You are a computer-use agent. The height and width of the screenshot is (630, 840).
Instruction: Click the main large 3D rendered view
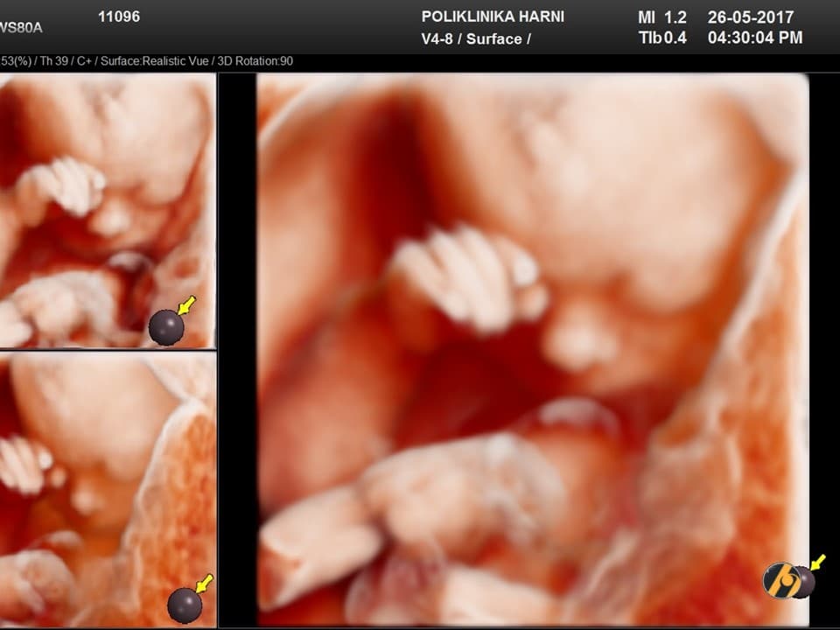[533, 349]
